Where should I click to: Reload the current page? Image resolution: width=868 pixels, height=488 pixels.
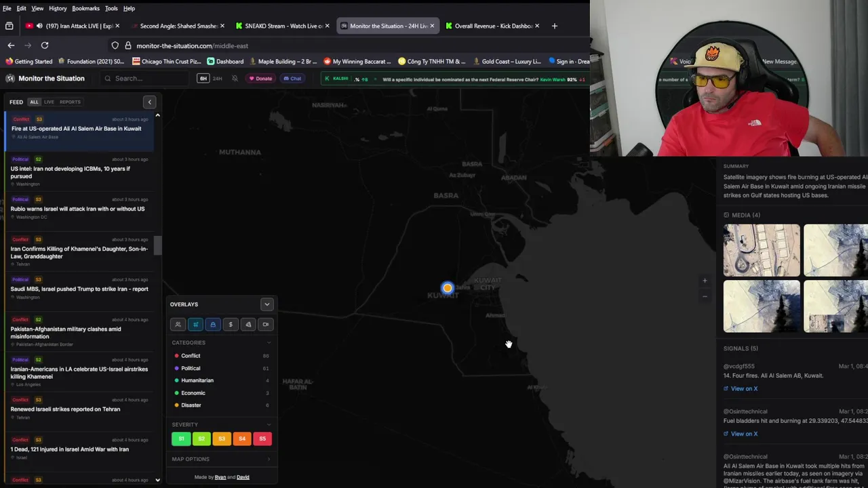point(45,45)
